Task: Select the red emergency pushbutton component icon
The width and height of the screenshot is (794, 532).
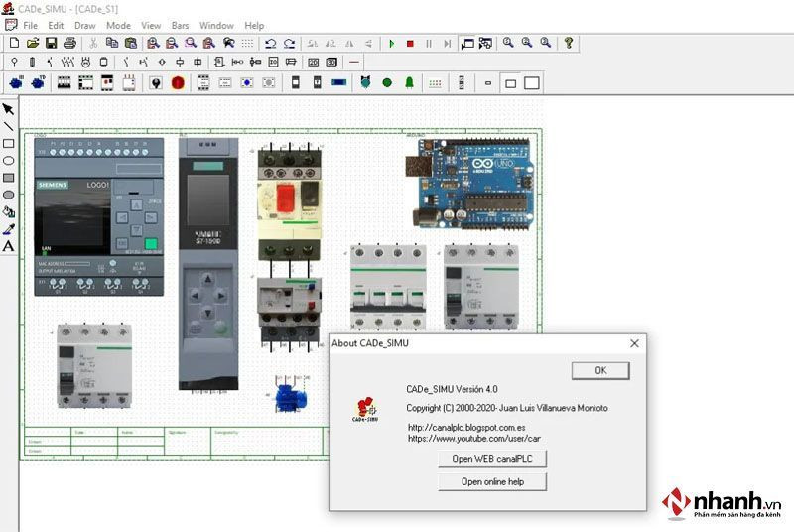Action: pos(178,83)
